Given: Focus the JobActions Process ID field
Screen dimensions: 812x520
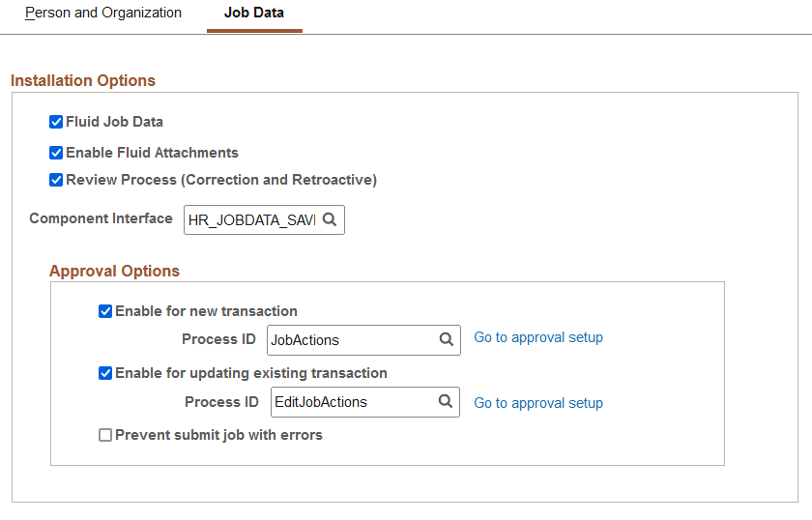Looking at the screenshot, I should pyautogui.click(x=351, y=340).
